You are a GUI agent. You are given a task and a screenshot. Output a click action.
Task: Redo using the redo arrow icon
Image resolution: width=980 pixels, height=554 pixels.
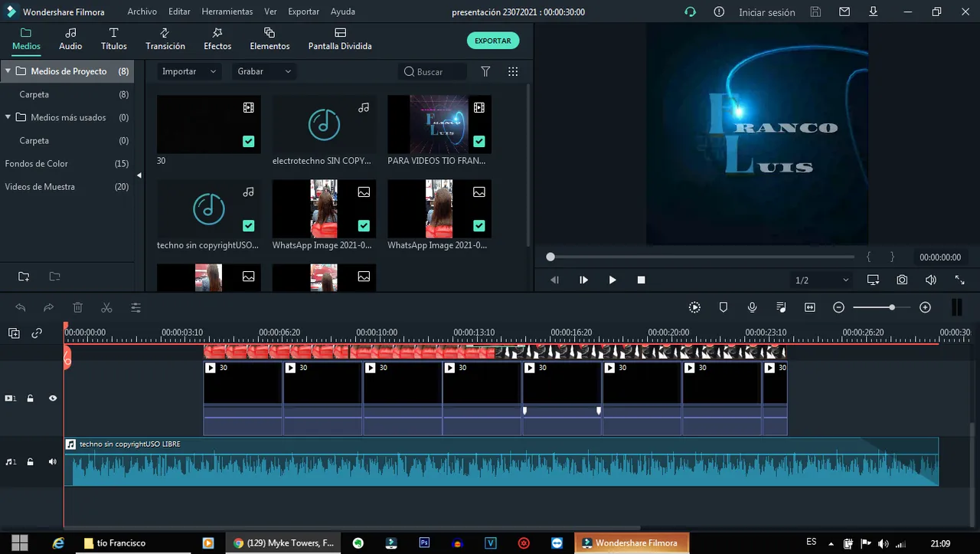pos(49,307)
